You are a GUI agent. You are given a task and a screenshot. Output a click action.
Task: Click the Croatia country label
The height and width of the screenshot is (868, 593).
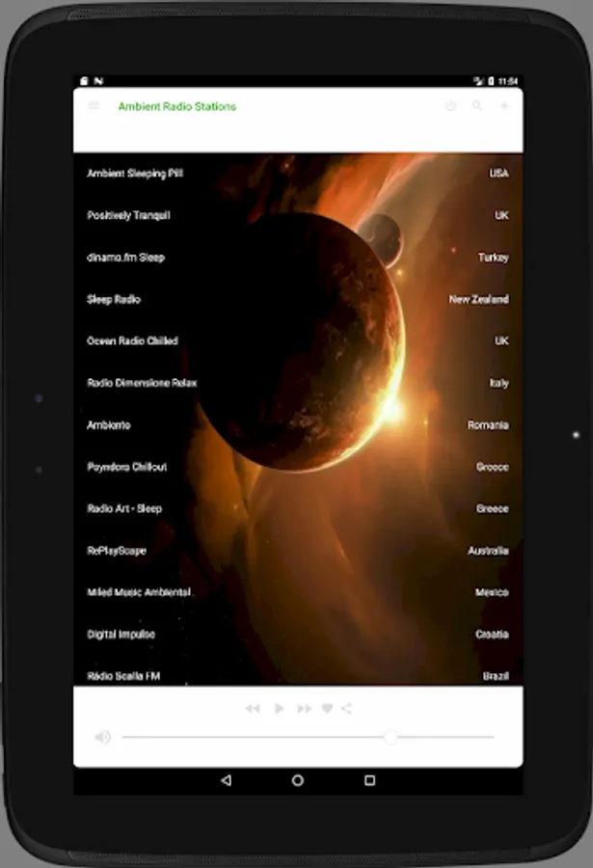(x=492, y=635)
